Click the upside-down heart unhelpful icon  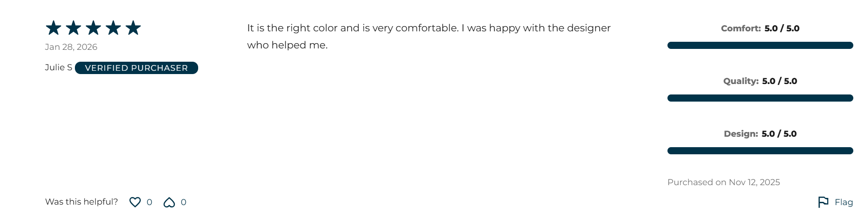coord(169,203)
